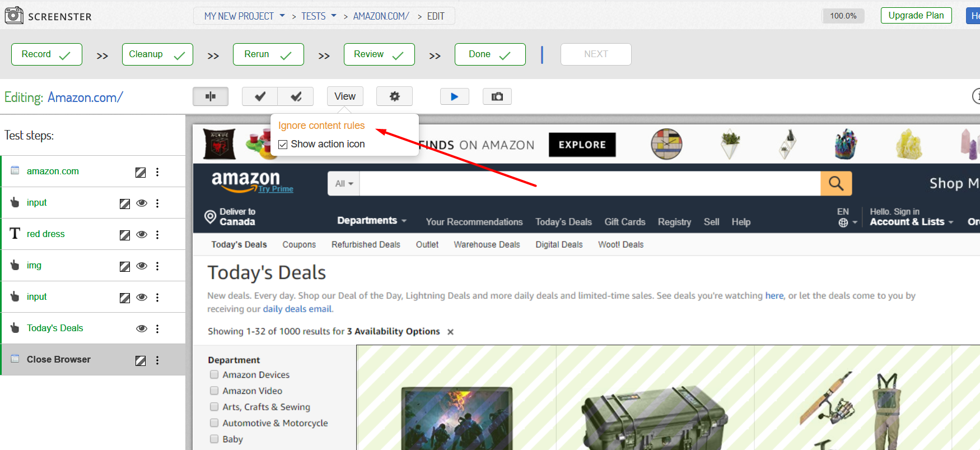Click contrast icon on img step
Screen dimensions: 980x450
tap(125, 267)
